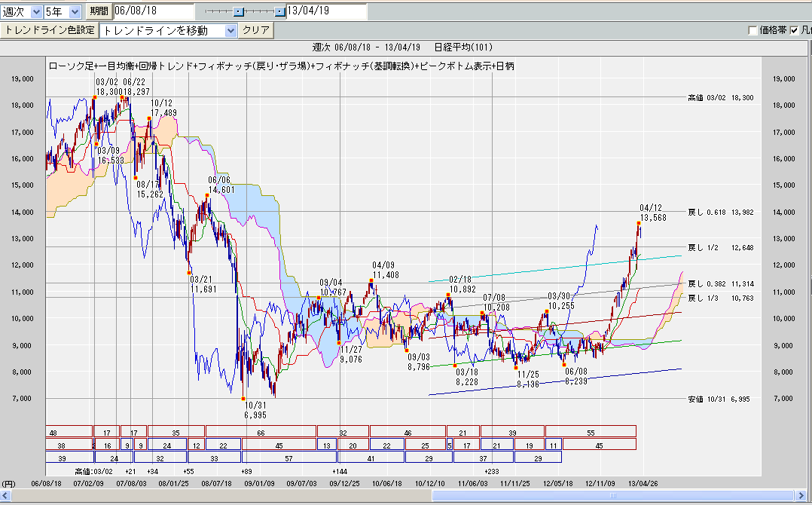Viewport: 812px width, 505px height.
Task: Select the cycle box labeled 19
Action: coord(530,445)
